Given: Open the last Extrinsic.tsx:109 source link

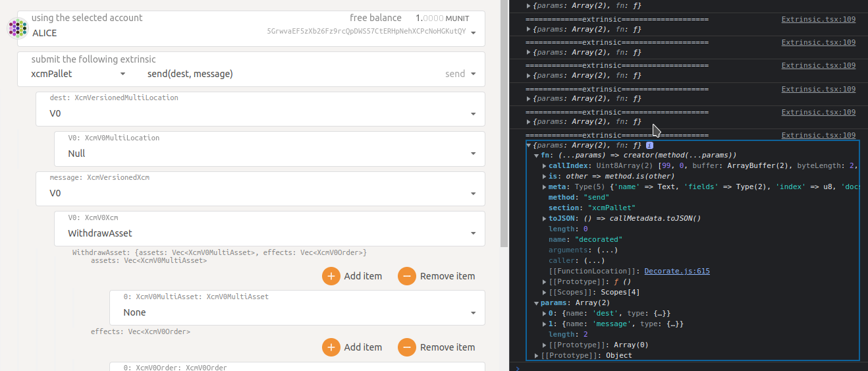Looking at the screenshot, I should [x=819, y=135].
